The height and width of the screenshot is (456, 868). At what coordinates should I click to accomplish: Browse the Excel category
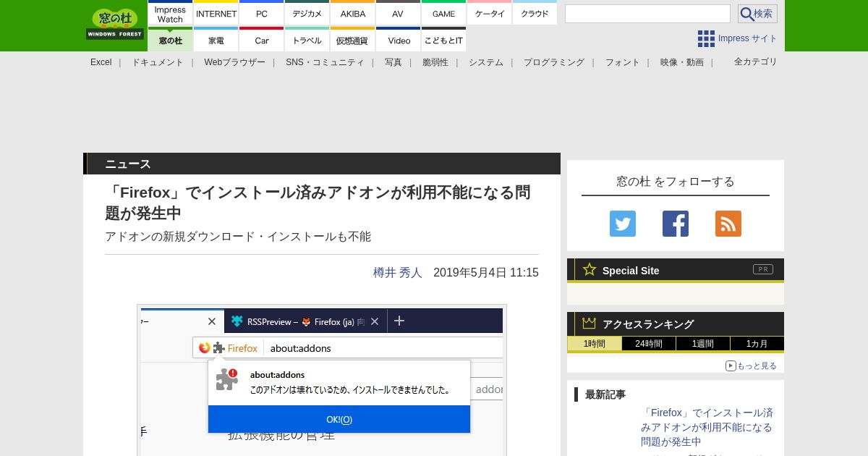(101, 62)
